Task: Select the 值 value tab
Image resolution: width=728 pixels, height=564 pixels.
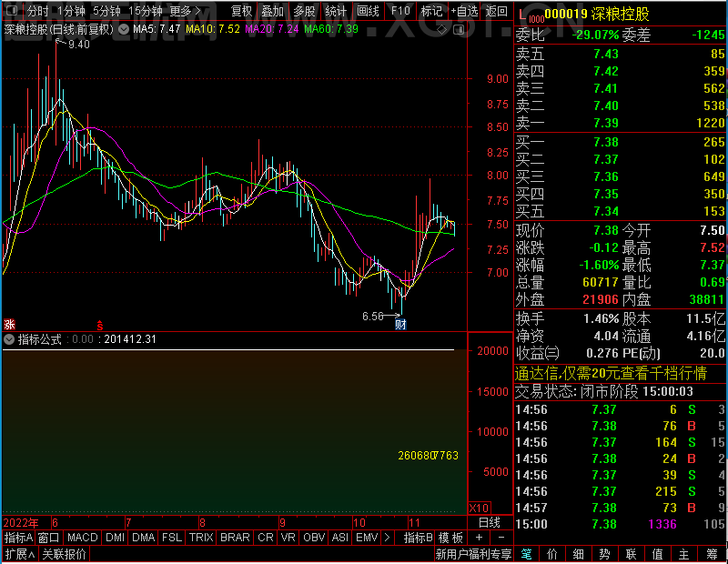Action: coord(657,554)
